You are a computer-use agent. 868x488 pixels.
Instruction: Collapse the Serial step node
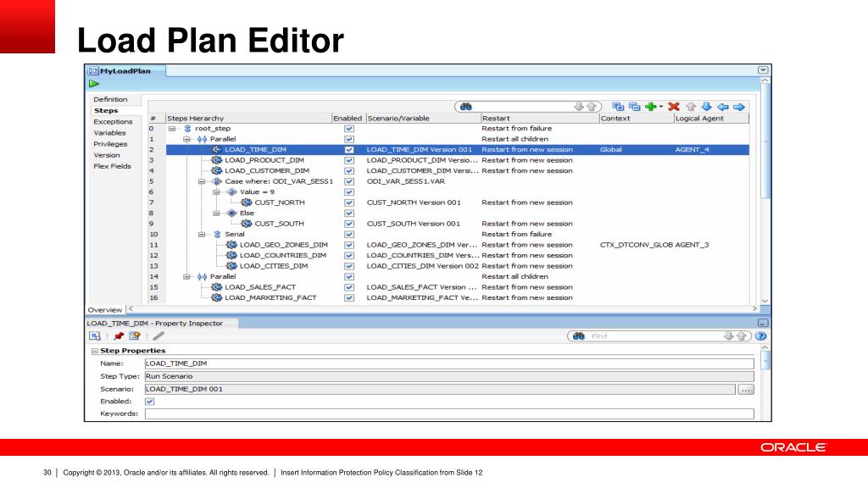[202, 234]
